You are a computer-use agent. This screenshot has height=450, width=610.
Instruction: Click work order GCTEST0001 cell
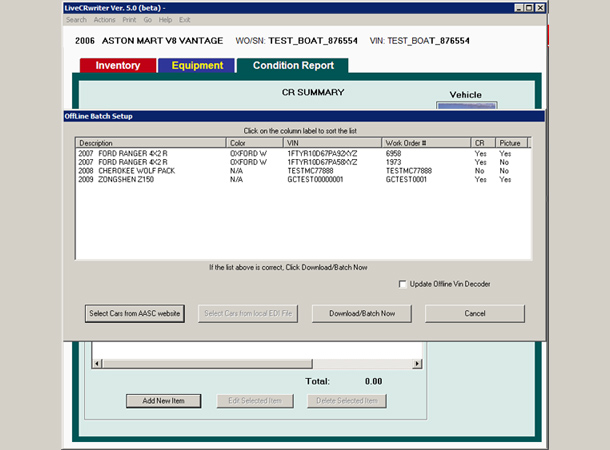[x=406, y=179]
